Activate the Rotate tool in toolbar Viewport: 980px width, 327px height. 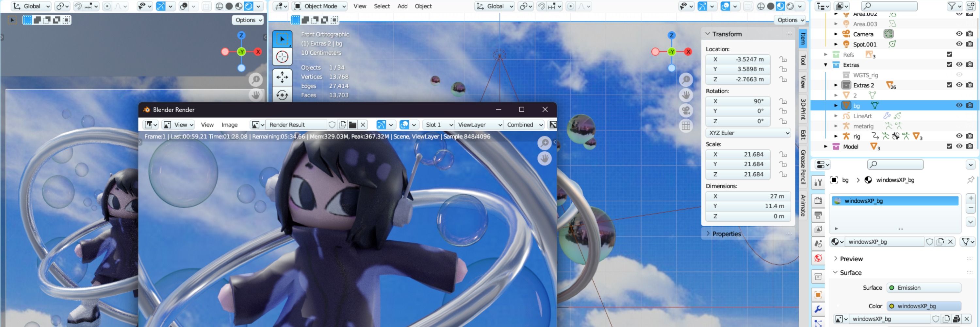(x=282, y=95)
